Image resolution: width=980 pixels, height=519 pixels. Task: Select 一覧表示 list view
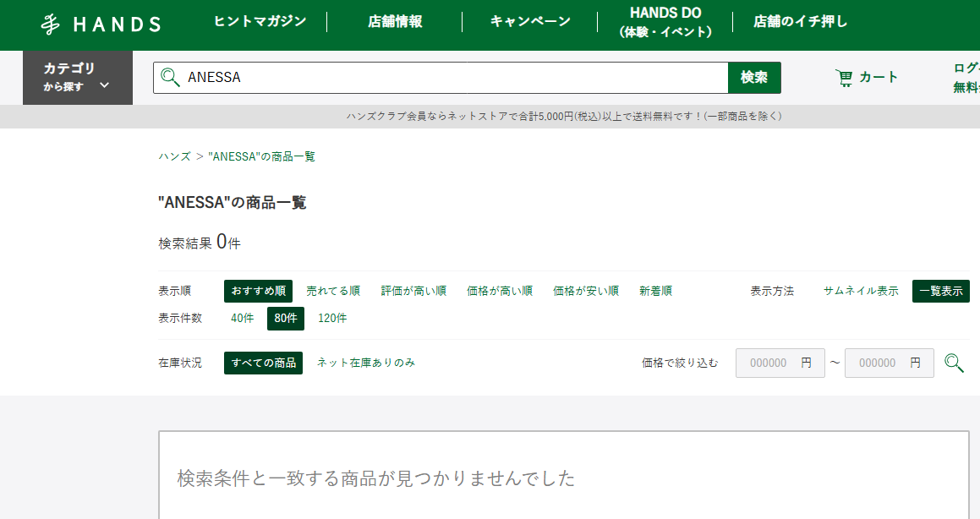point(940,291)
